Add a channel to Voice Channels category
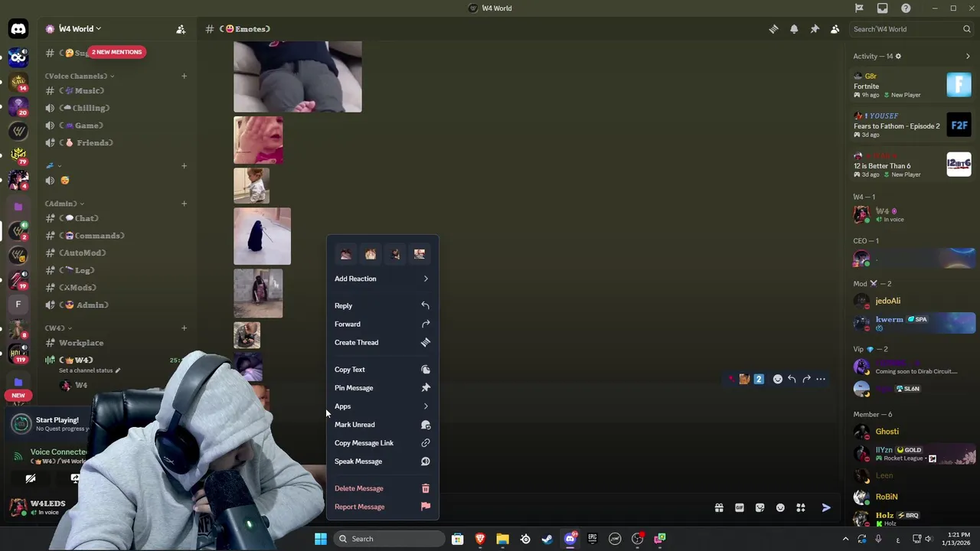Viewport: 980px width, 551px height. [x=184, y=76]
